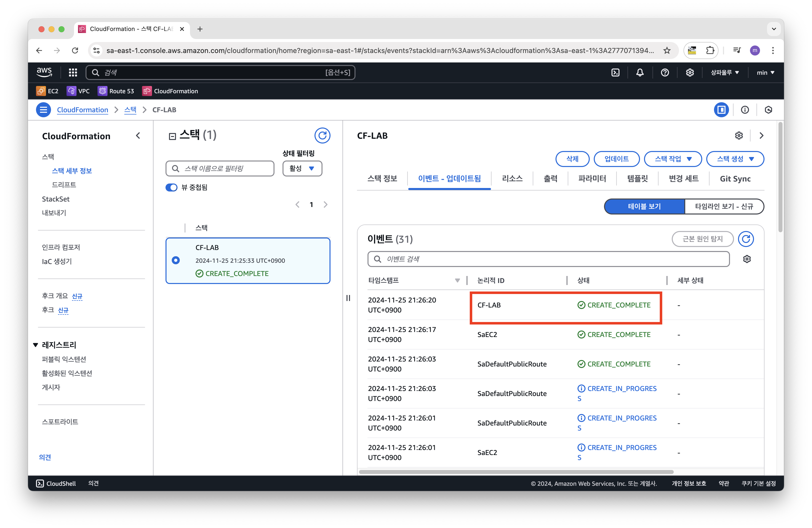This screenshot has height=528, width=812.
Task: Select the CF-LAB stack radio button
Action: [x=176, y=260]
